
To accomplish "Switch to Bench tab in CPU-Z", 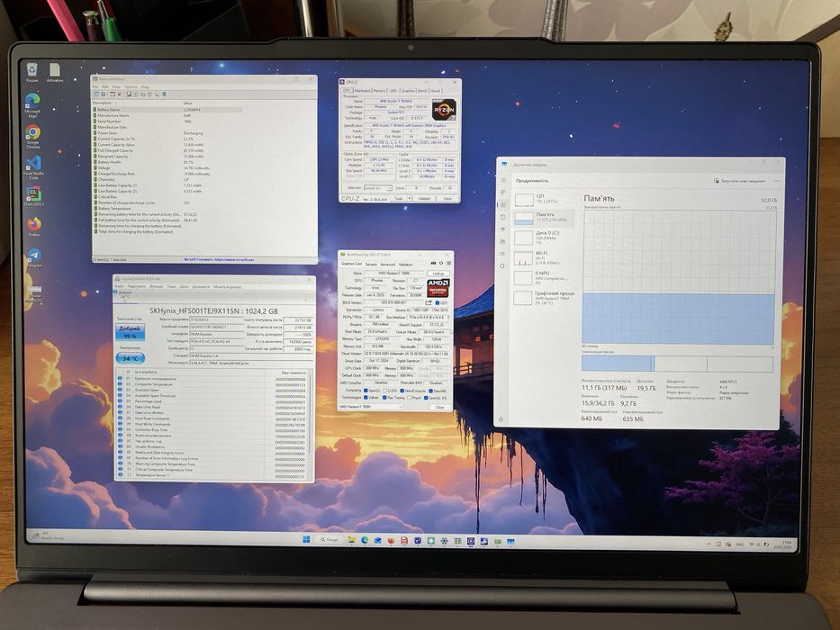I will point(422,91).
